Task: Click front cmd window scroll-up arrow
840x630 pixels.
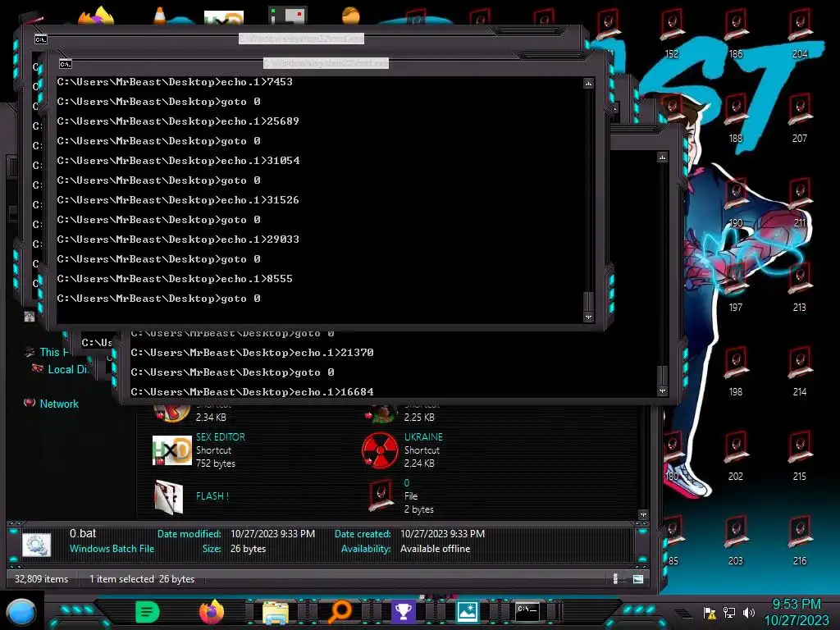Action: (x=589, y=84)
